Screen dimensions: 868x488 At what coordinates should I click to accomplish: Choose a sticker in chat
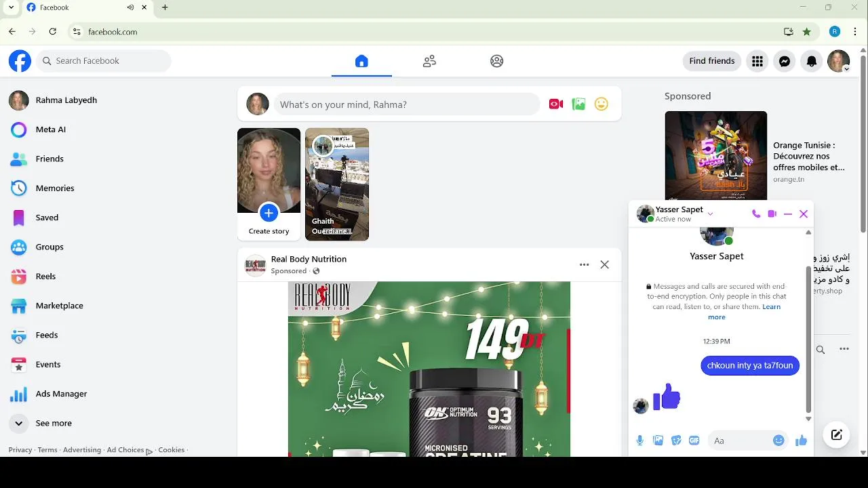coord(676,441)
